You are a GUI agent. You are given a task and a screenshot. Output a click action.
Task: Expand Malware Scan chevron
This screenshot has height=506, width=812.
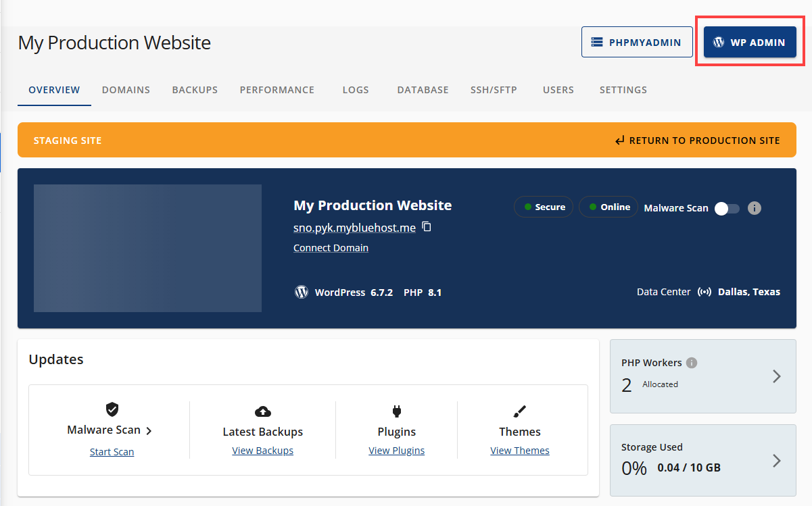(x=149, y=431)
